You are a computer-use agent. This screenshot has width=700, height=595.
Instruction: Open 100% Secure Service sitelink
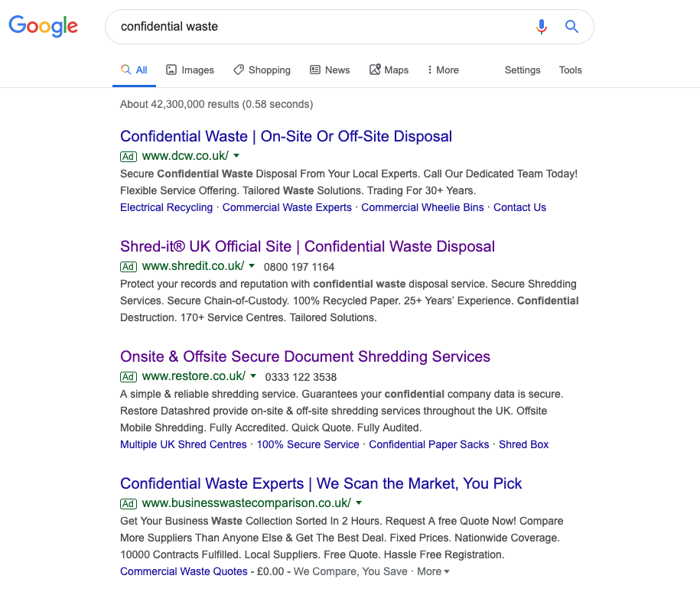tap(308, 444)
